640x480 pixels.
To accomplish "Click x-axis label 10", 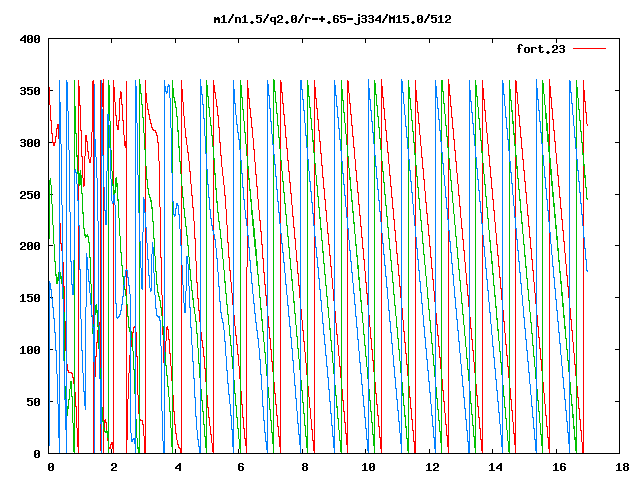I will click(368, 467).
